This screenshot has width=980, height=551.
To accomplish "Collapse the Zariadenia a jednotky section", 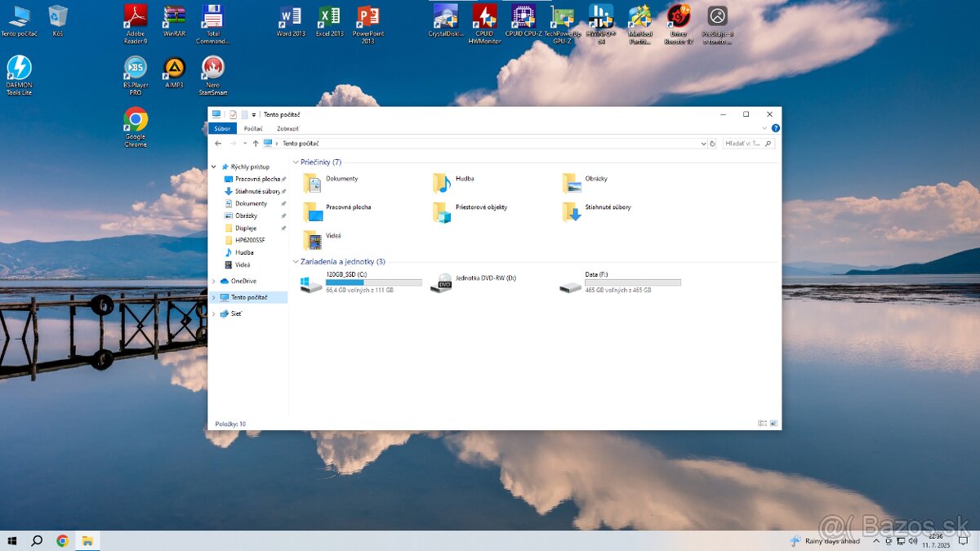I will 296,261.
